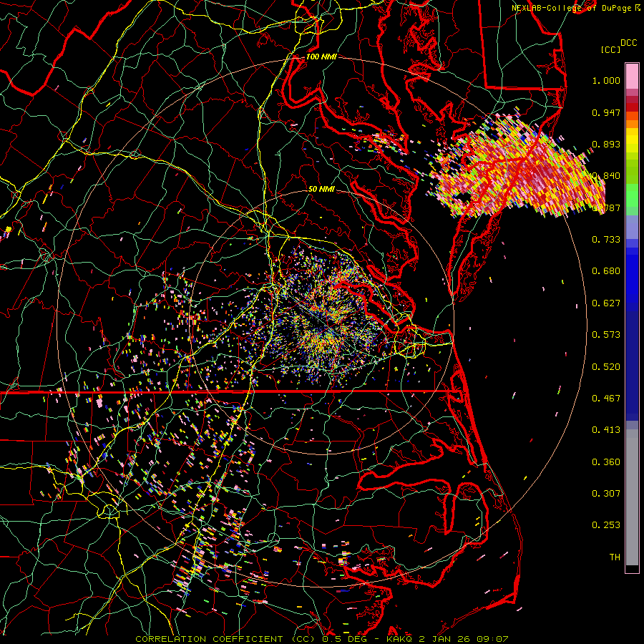Click the 100 NMI range ring label

click(x=321, y=57)
